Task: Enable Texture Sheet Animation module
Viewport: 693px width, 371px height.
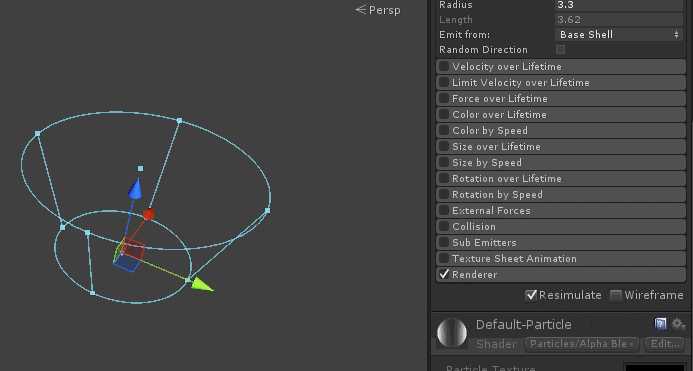Action: coord(443,258)
